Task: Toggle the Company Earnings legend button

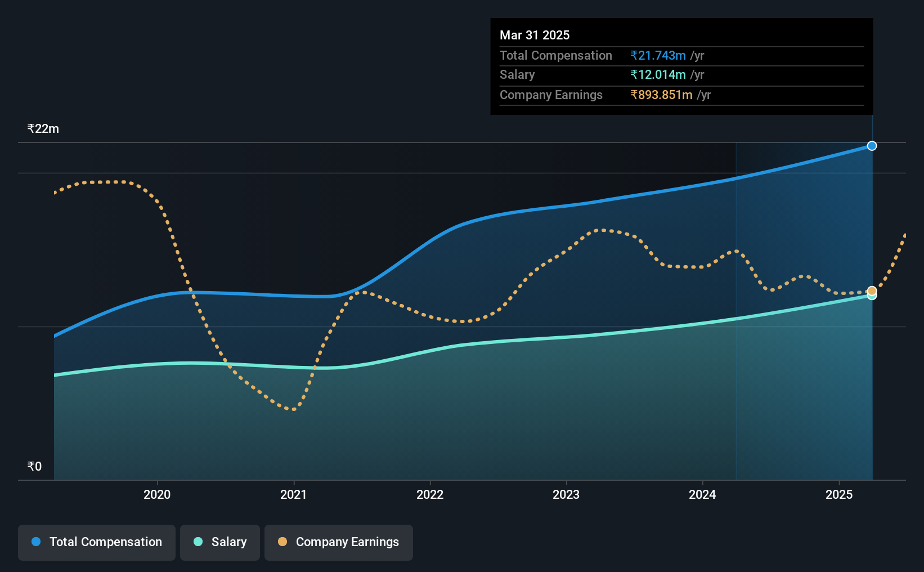Action: (x=338, y=542)
